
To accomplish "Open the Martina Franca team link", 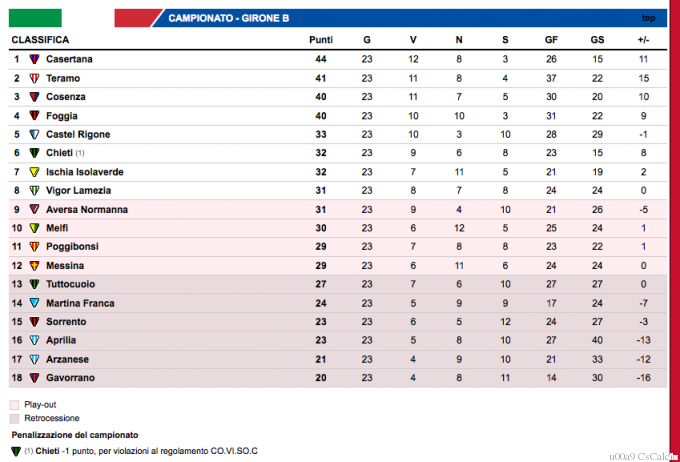I will pyautogui.click(x=80, y=303).
